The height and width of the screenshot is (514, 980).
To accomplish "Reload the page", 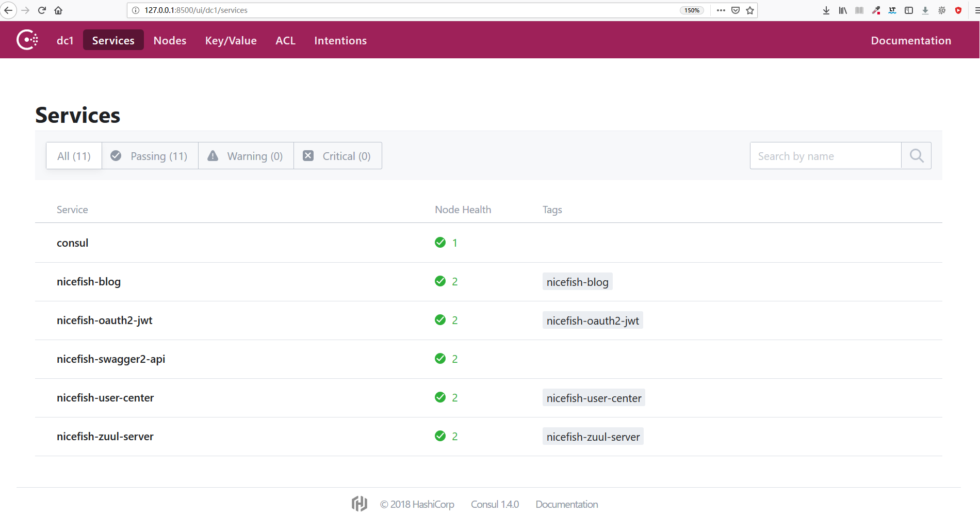I will point(42,10).
